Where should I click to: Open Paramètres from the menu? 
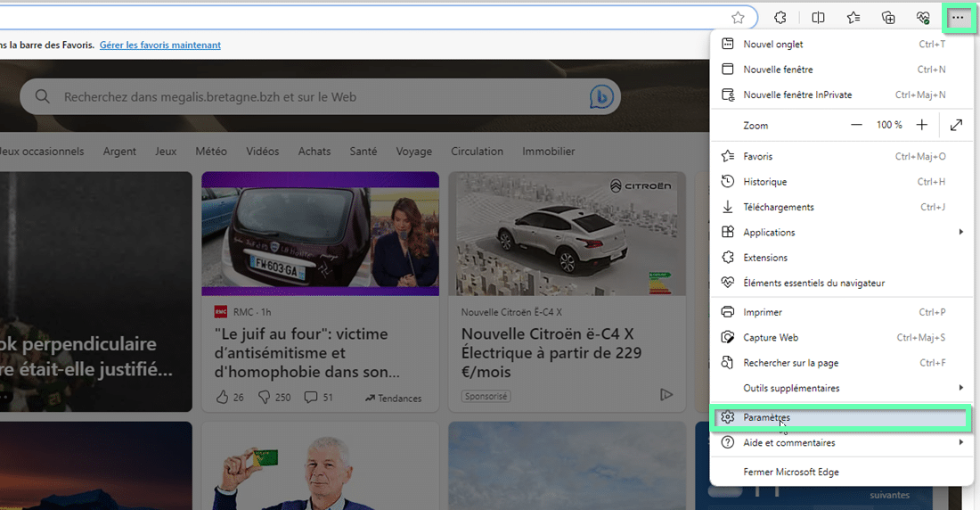click(x=841, y=417)
